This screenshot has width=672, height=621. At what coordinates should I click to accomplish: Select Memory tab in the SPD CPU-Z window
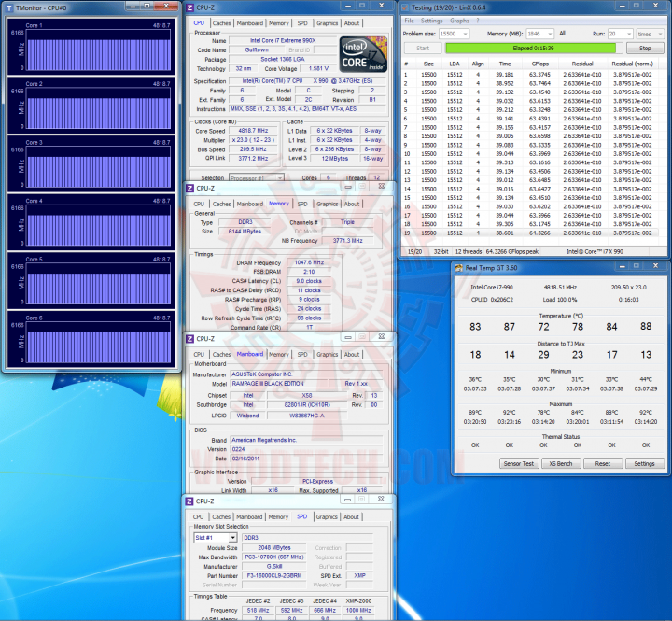pos(278,516)
